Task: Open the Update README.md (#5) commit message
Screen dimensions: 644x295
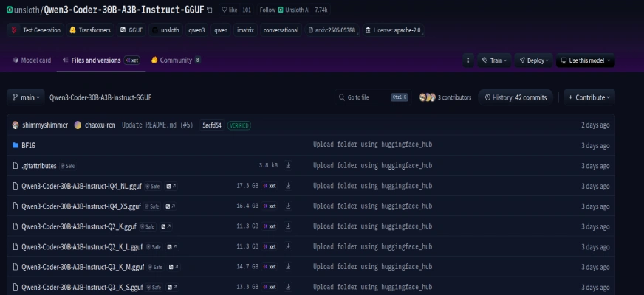Action: pyautogui.click(x=157, y=125)
